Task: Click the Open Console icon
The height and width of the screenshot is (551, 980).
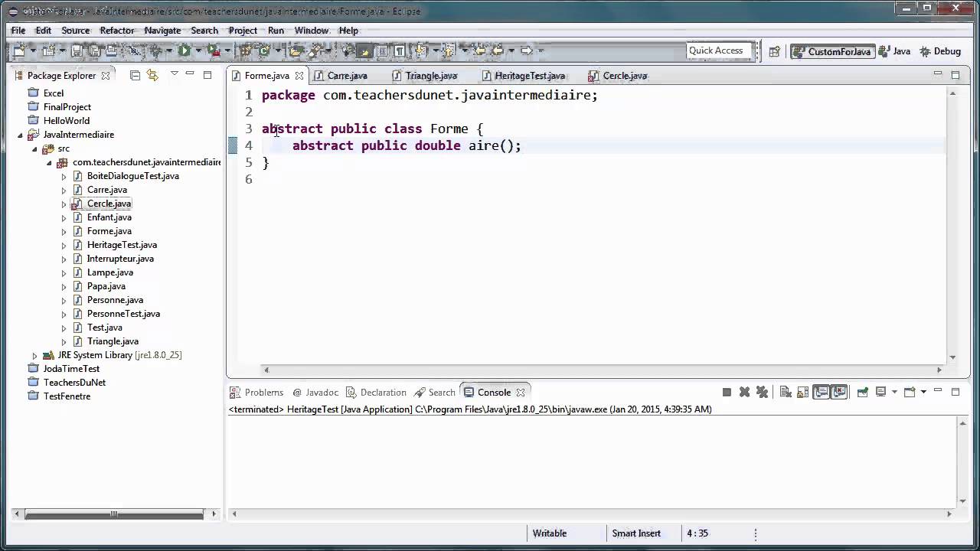Action: pyautogui.click(x=910, y=392)
